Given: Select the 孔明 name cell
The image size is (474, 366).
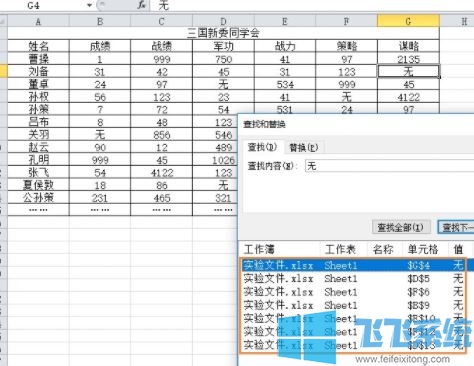Looking at the screenshot, I should [38, 160].
